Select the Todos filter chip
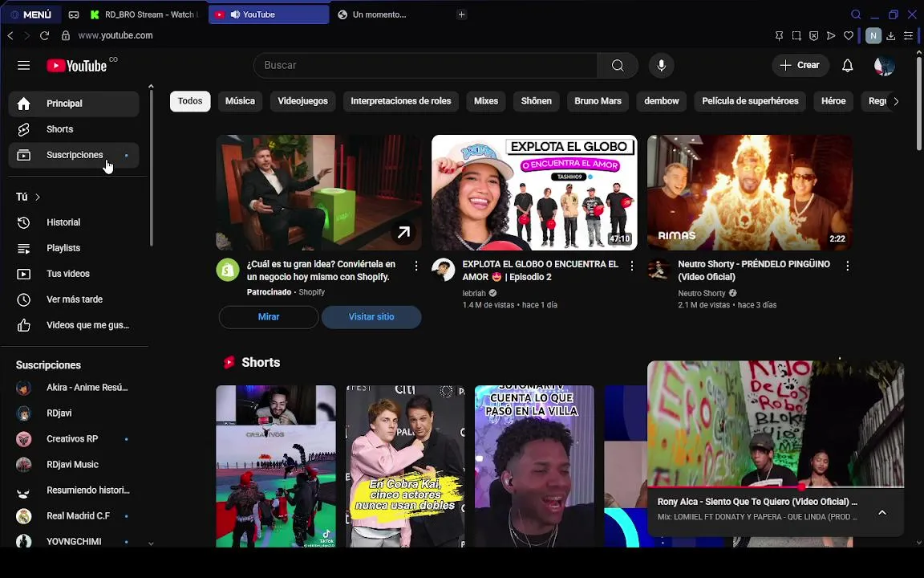 (190, 101)
